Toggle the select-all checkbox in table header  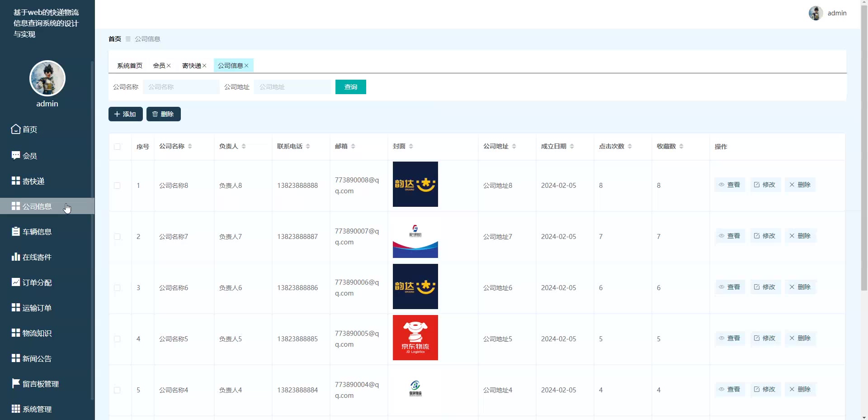coord(117,147)
